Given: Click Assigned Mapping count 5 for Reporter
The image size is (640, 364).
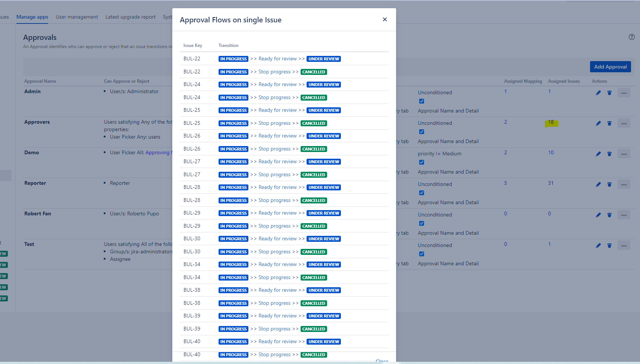Looking at the screenshot, I should point(505,183).
